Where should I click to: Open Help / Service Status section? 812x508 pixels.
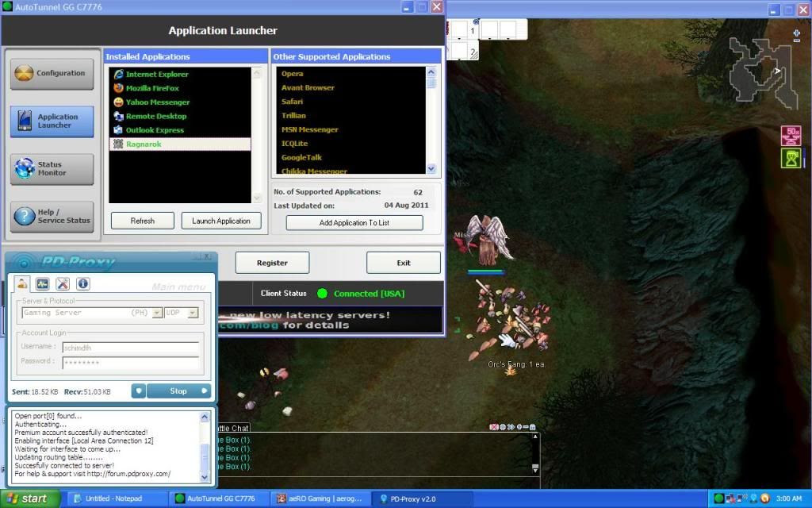(x=52, y=216)
